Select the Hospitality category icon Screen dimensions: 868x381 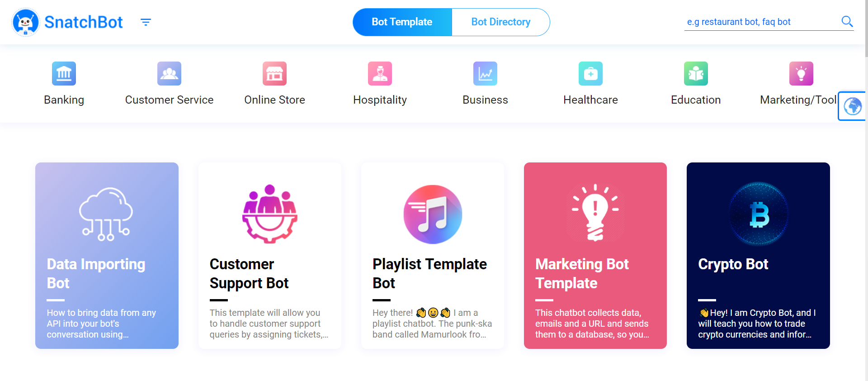[x=380, y=73]
